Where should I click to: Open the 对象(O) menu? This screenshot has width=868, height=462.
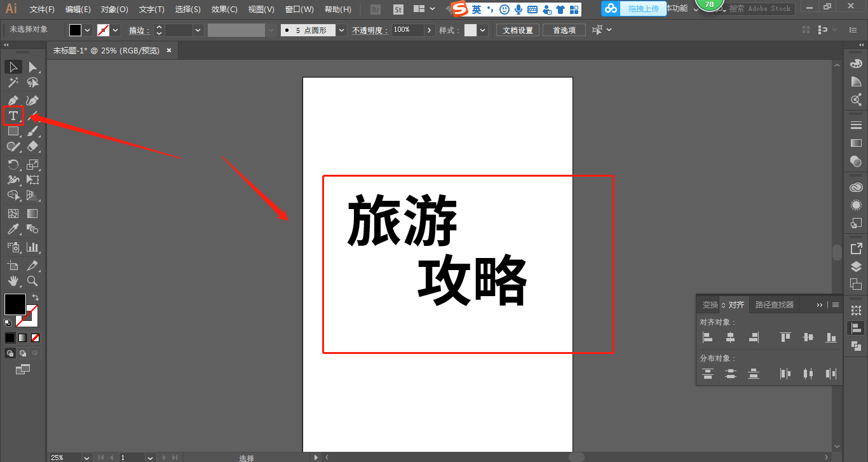pos(114,10)
